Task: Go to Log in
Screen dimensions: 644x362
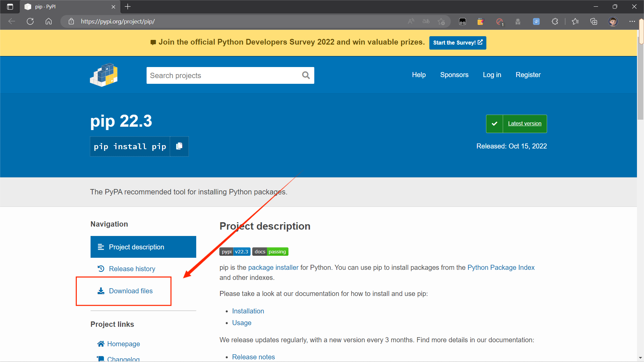Action: coord(492,75)
